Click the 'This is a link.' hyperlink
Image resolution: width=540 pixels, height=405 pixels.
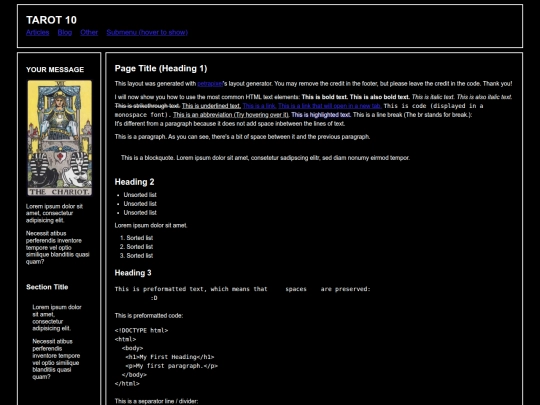[259, 106]
